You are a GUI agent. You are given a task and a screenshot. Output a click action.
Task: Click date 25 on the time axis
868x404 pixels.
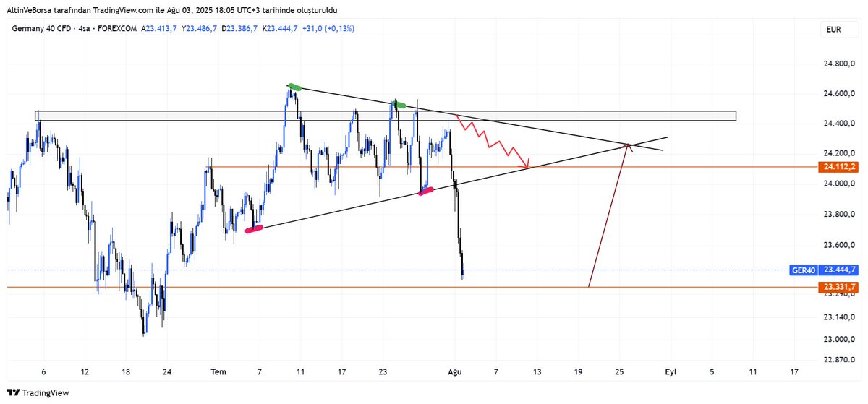(619, 372)
